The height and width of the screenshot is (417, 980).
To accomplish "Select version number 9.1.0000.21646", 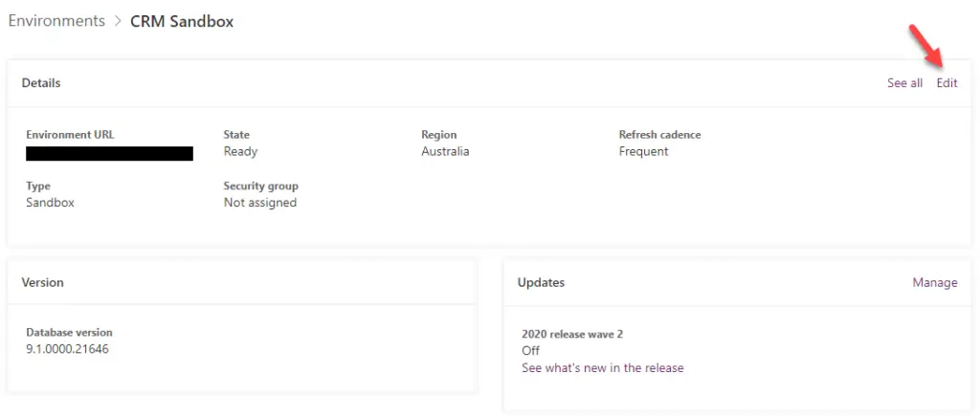I will pyautogui.click(x=68, y=350).
